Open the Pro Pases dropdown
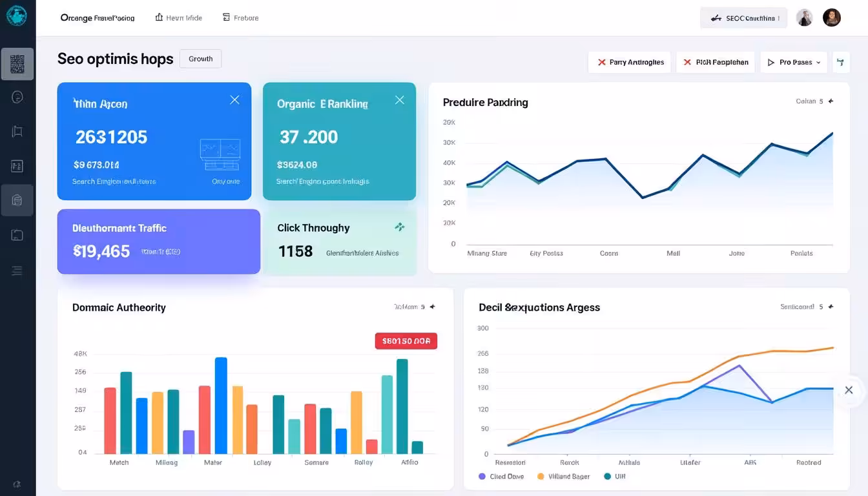The width and height of the screenshot is (868, 496). pos(794,63)
